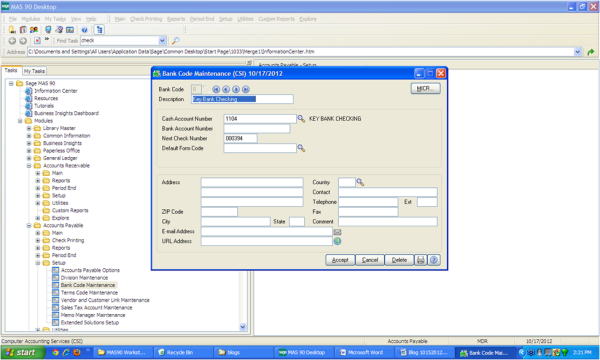
Task: Open Information Center in tree
Action: coord(55,91)
